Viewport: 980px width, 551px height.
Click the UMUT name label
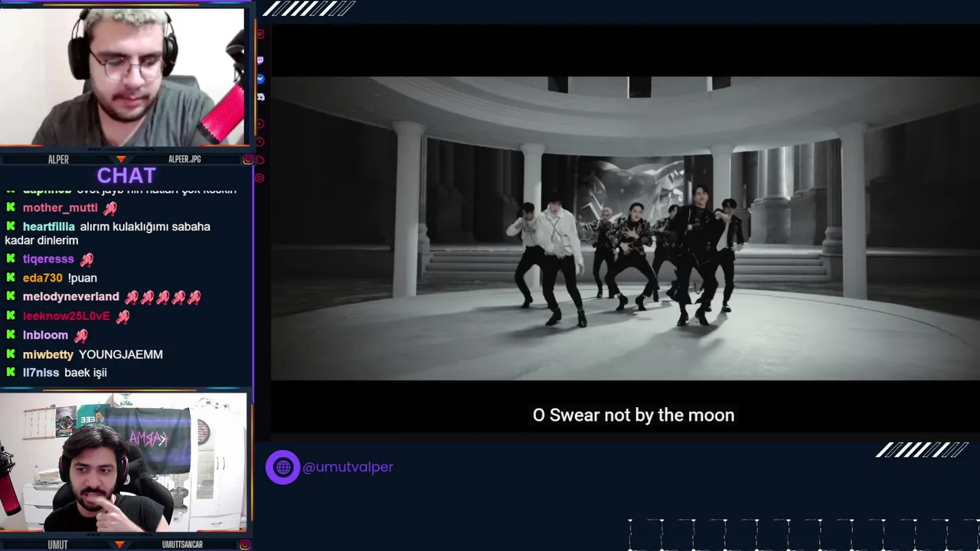57,545
